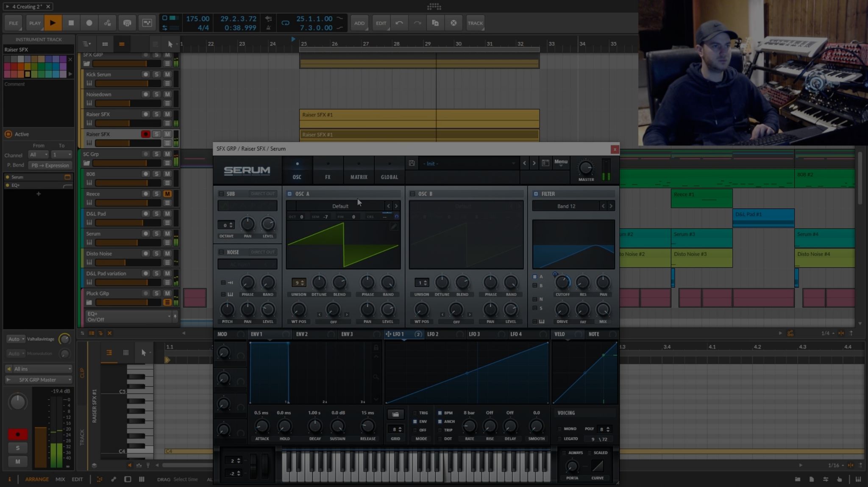
Task: Start playback with the orange play button
Action: pos(53,23)
